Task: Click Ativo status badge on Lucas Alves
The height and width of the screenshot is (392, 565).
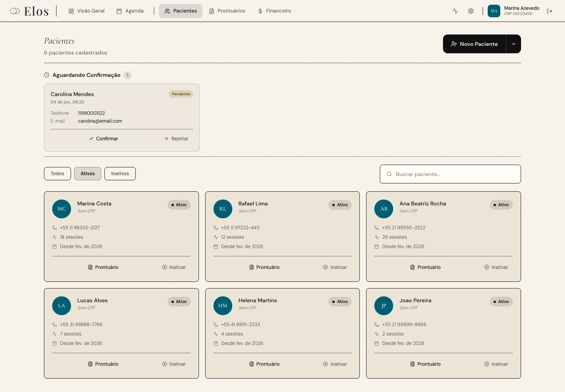Action: (179, 301)
